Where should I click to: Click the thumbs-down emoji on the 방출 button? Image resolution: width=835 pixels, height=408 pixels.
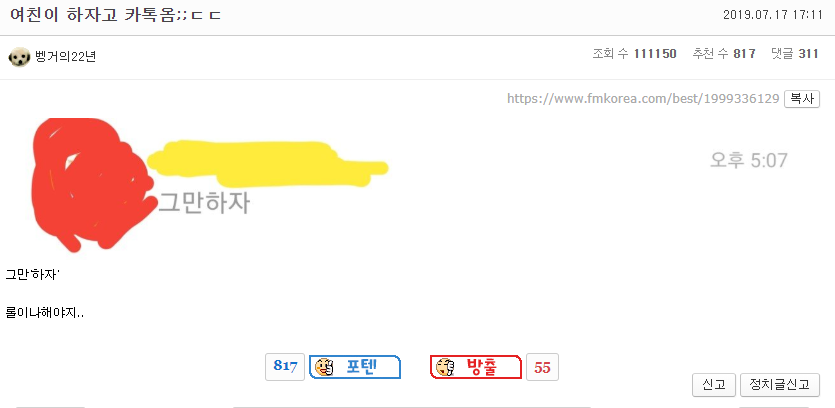(x=445, y=367)
